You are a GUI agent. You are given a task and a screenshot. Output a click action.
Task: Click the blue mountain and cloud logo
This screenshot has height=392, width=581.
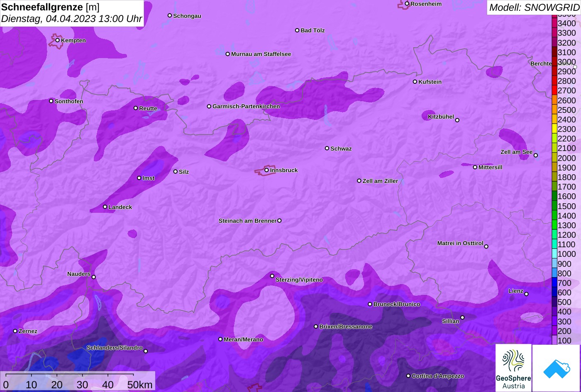(557, 368)
